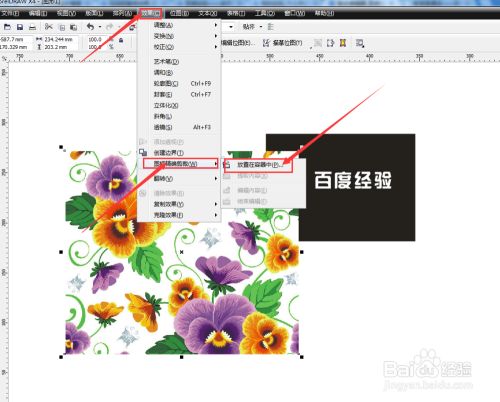The height and width of the screenshot is (402, 500).
Task: Open the 视图(V) View menu
Action: (x=66, y=13)
